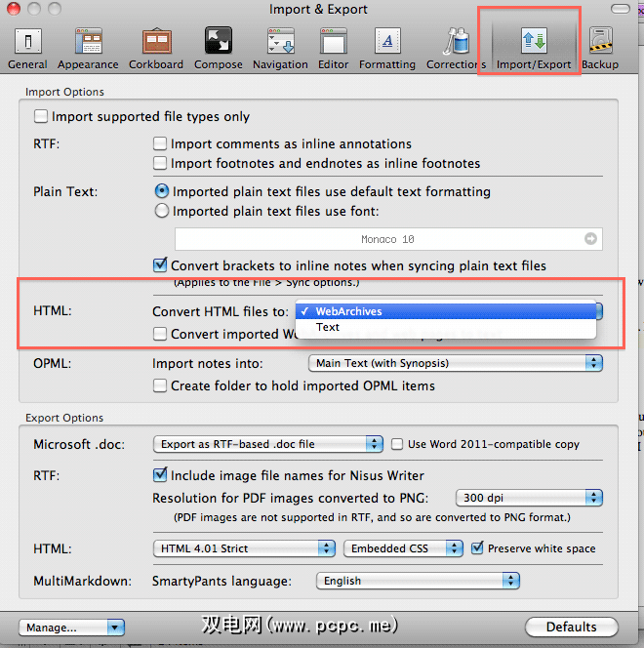The image size is (644, 648).
Task: Open the HTML 4.01 Strict dropdown
Action: point(244,548)
